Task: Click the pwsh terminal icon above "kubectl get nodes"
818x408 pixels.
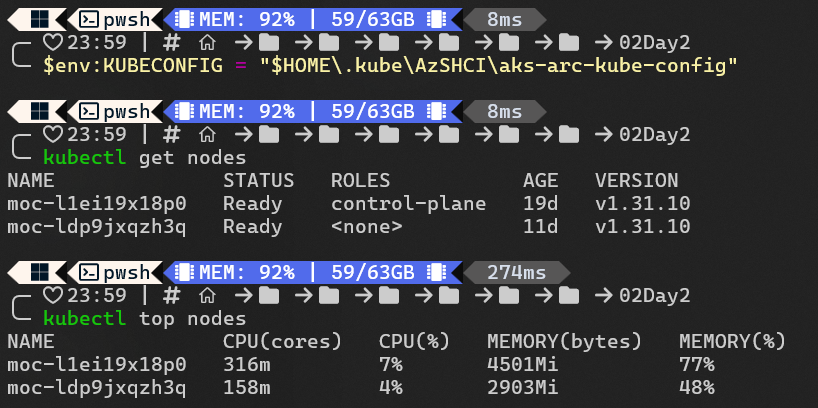Action: 89,110
